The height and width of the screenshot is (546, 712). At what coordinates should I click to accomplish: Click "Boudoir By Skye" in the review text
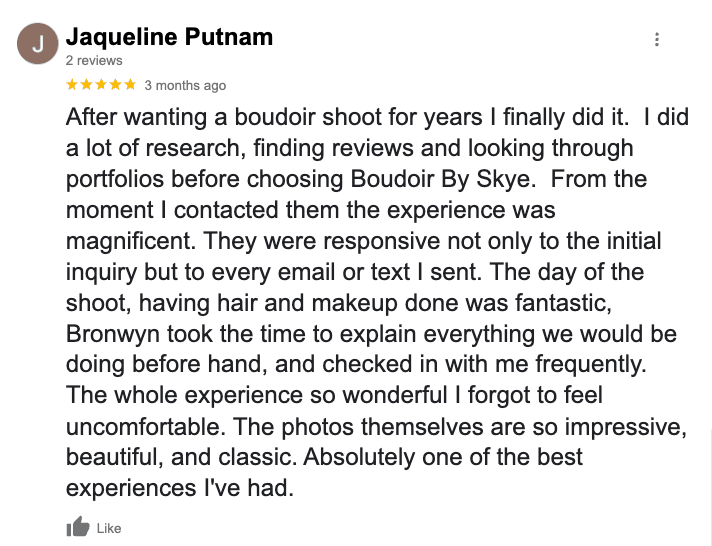click(x=440, y=179)
